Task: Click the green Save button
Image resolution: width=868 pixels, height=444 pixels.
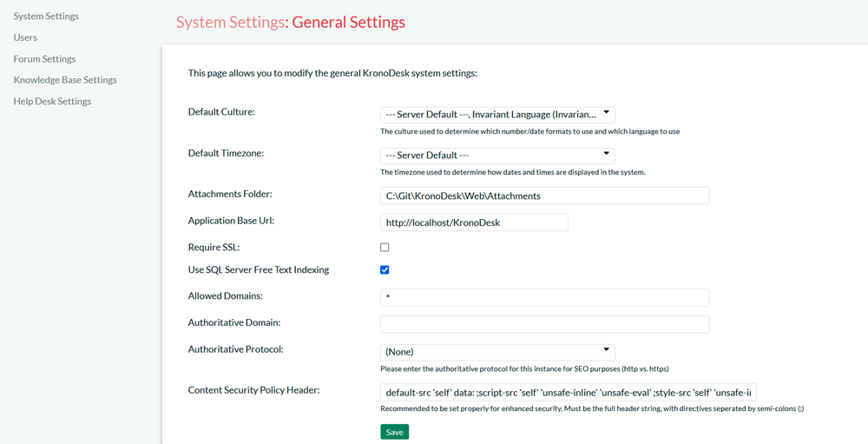Action: (395, 433)
